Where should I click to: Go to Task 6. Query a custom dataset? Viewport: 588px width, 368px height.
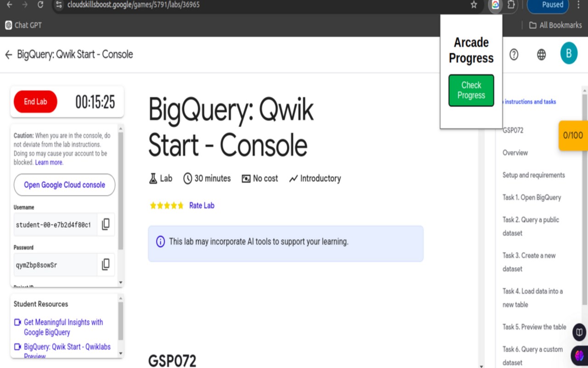pyautogui.click(x=532, y=356)
